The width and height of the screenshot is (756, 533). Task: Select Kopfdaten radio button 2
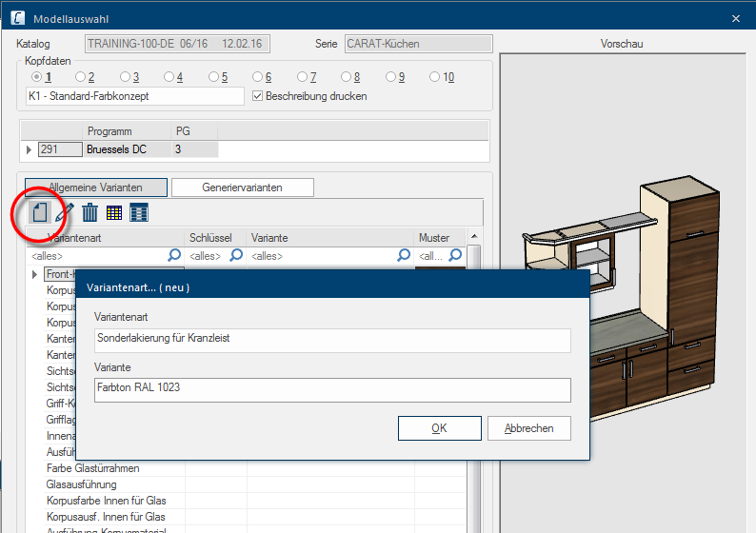tap(80, 77)
